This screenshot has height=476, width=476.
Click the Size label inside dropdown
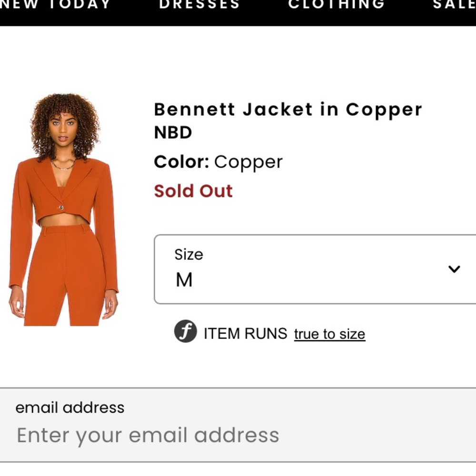(x=188, y=255)
